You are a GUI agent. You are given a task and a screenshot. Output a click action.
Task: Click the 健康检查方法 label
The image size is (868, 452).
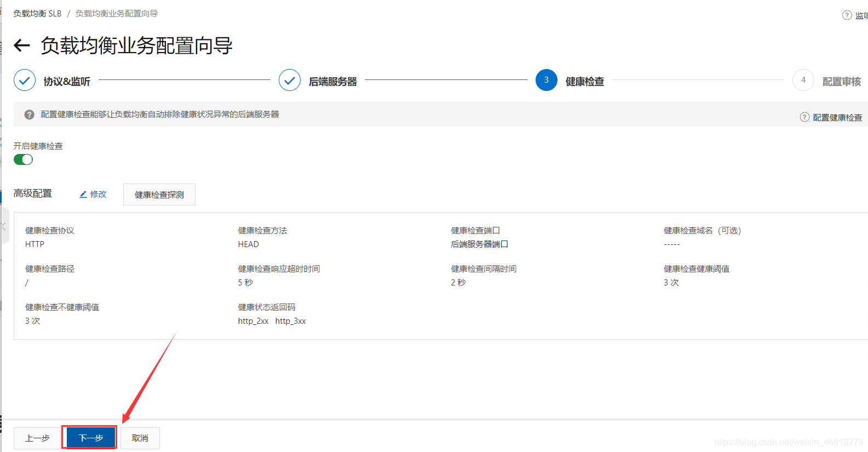(263, 231)
